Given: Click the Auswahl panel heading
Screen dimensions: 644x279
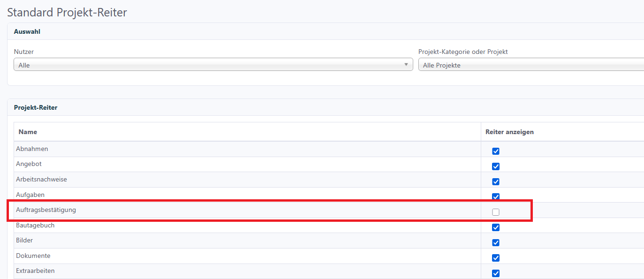Looking at the screenshot, I should point(27,31).
